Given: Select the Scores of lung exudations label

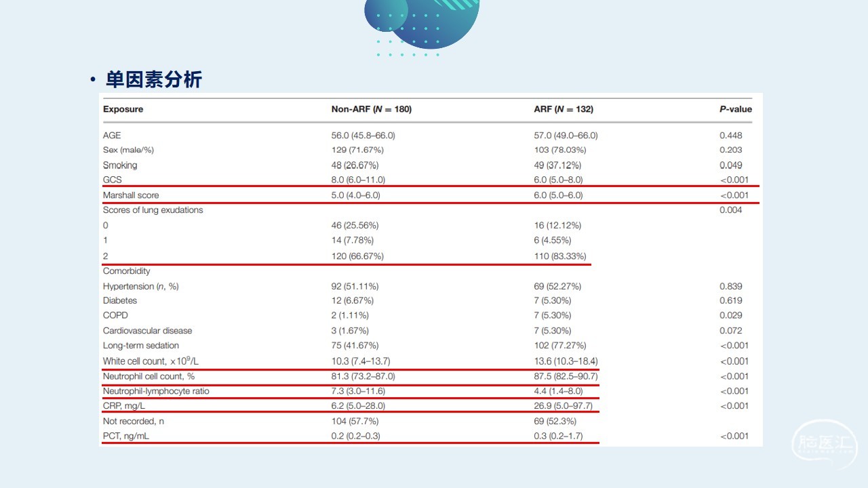Looking at the screenshot, I should coord(153,210).
